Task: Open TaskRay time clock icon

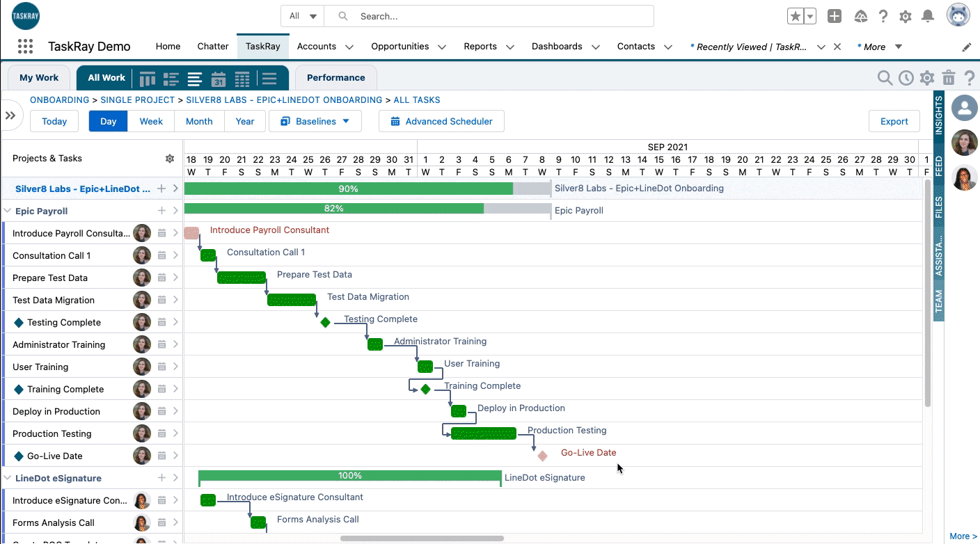Action: click(906, 78)
